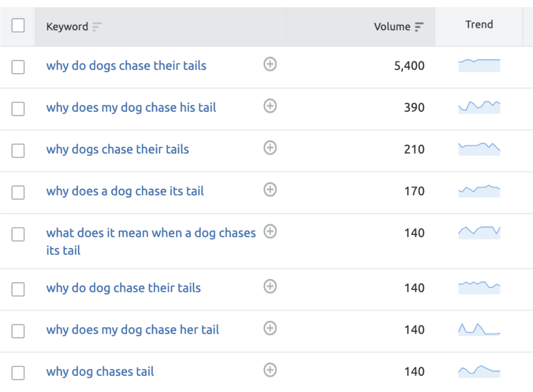Screen dimensions: 533x392
Task: Check the select-all checkbox in the header
Action: [18, 25]
